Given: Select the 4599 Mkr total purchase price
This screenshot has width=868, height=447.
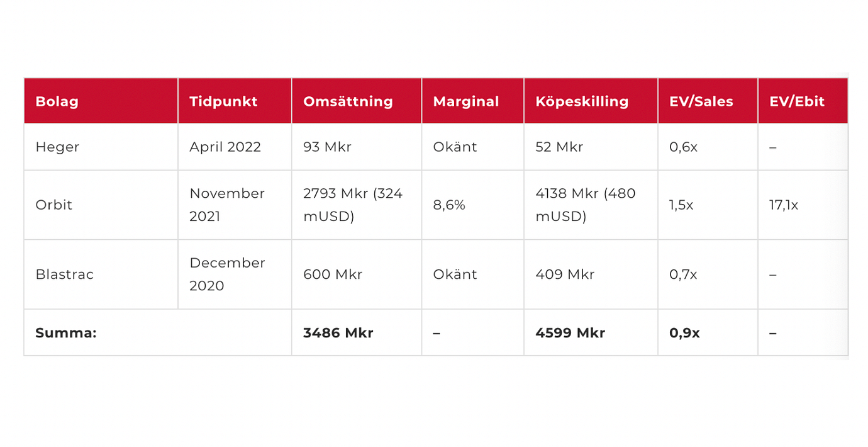Looking at the screenshot, I should [x=570, y=332].
